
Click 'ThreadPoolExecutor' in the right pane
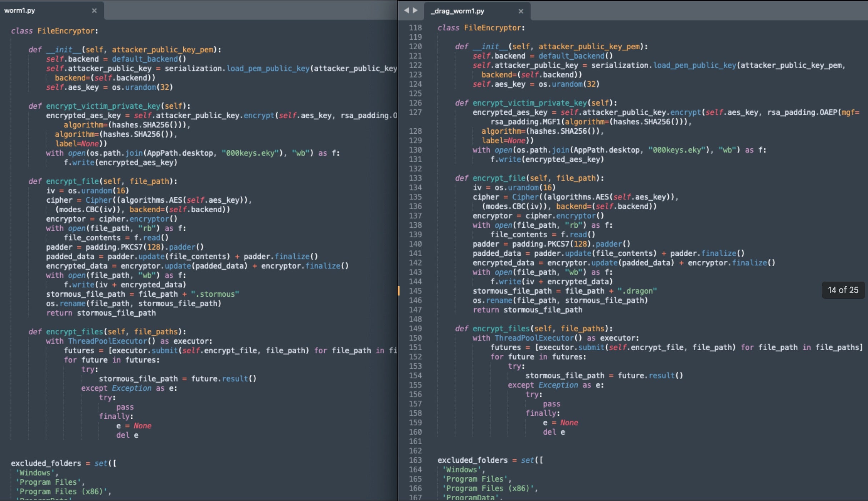click(534, 338)
